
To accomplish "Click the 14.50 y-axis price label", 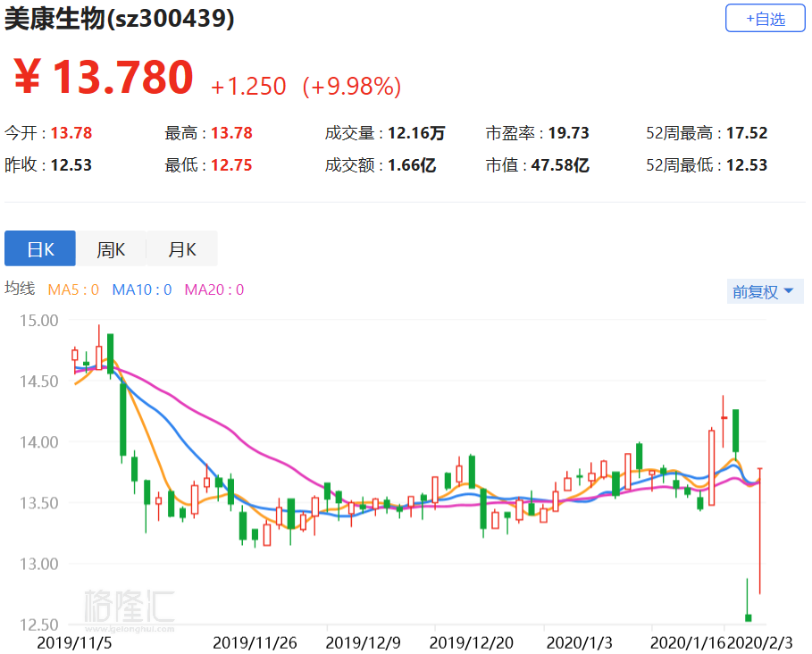I will pos(38,381).
